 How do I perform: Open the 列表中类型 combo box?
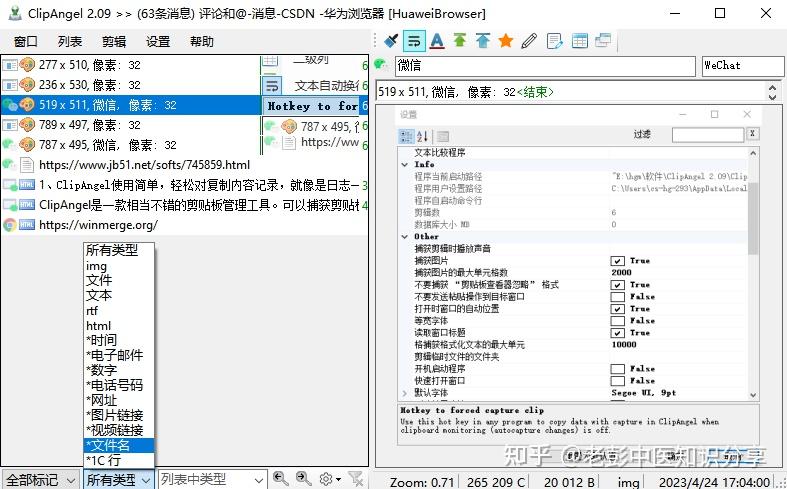pos(212,479)
